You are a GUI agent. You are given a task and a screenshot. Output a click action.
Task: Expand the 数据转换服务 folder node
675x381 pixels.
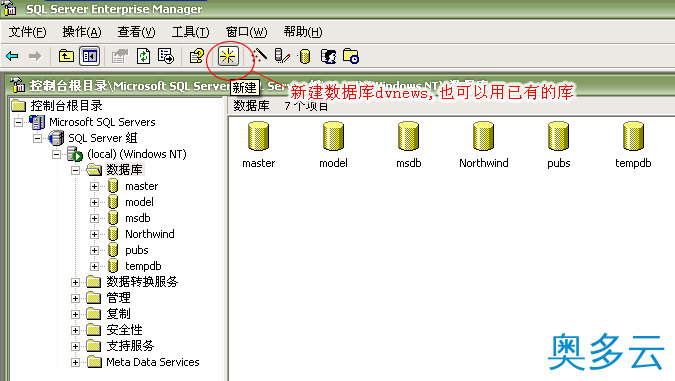pyautogui.click(x=75, y=282)
